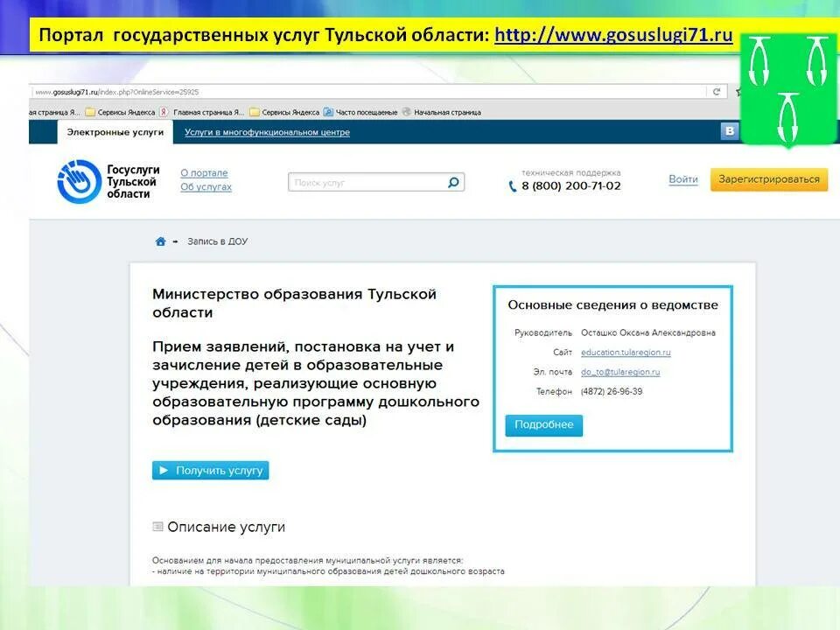This screenshot has width=840, height=630.
Task: Open the breadcrumb arrow before Запись в ДОУ
Action: coord(176,240)
